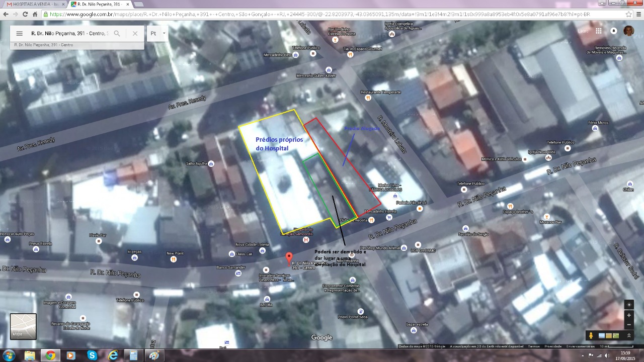Open the Google Maps hamburger menu
The image size is (644, 362).
click(19, 34)
